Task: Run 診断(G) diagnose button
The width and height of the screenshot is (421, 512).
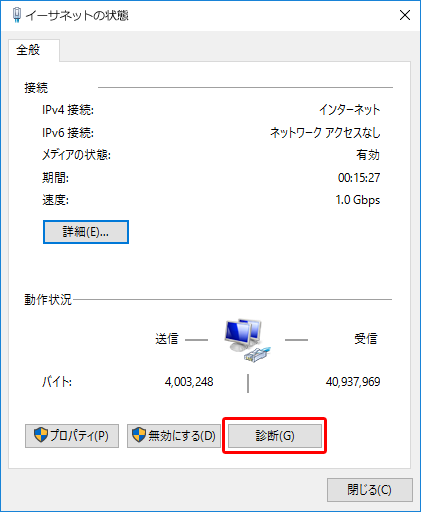Action: point(275,436)
